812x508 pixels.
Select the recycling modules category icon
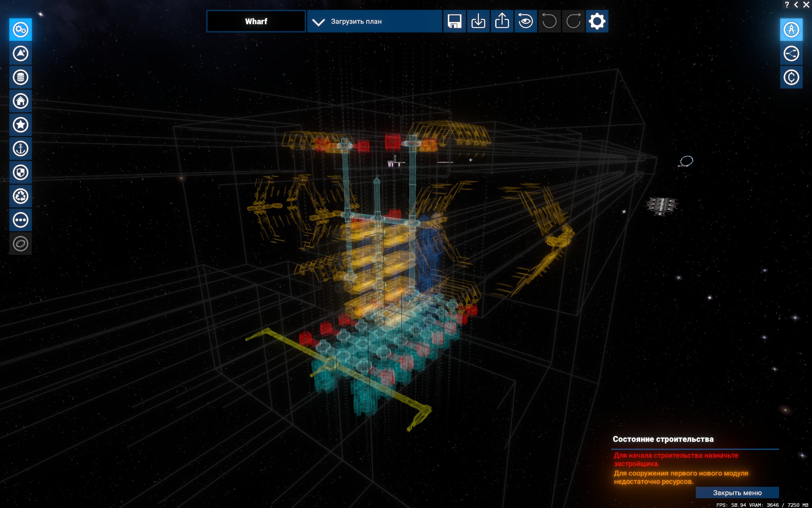coord(20,196)
